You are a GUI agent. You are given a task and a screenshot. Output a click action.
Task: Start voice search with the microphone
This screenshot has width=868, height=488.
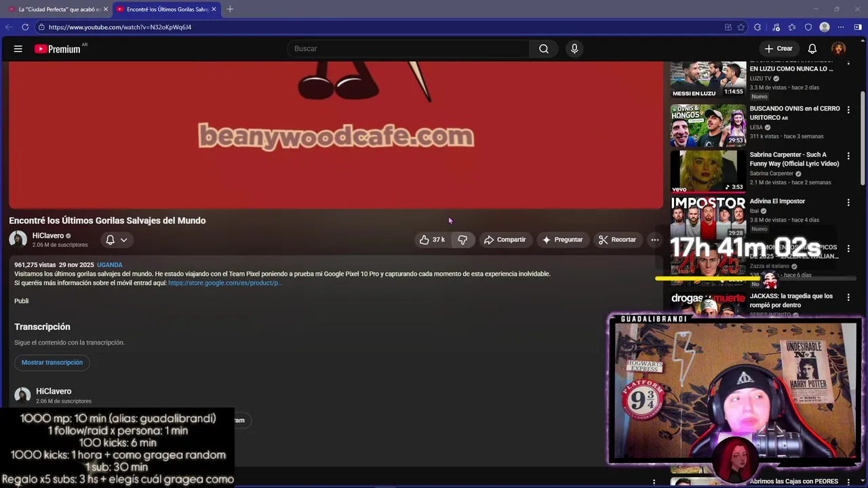click(574, 49)
